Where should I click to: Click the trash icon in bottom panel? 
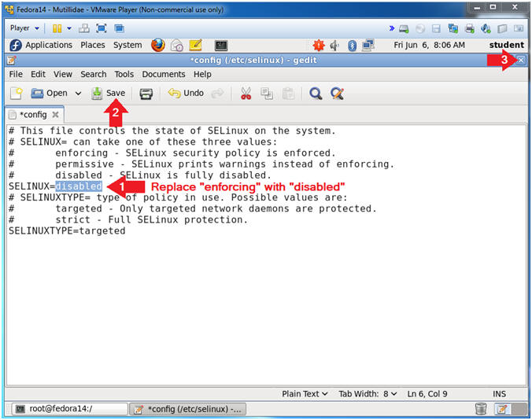point(481,409)
